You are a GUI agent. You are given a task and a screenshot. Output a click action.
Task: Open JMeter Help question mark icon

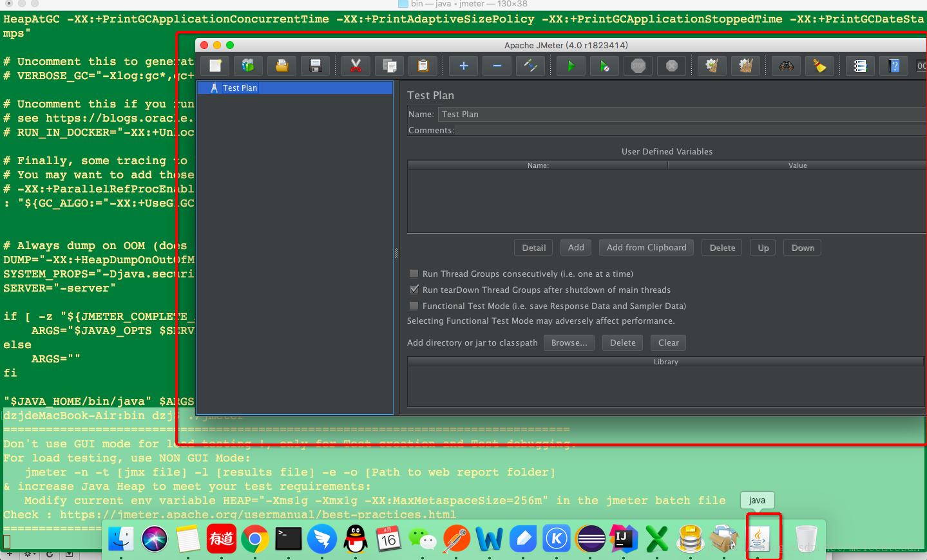pos(894,66)
